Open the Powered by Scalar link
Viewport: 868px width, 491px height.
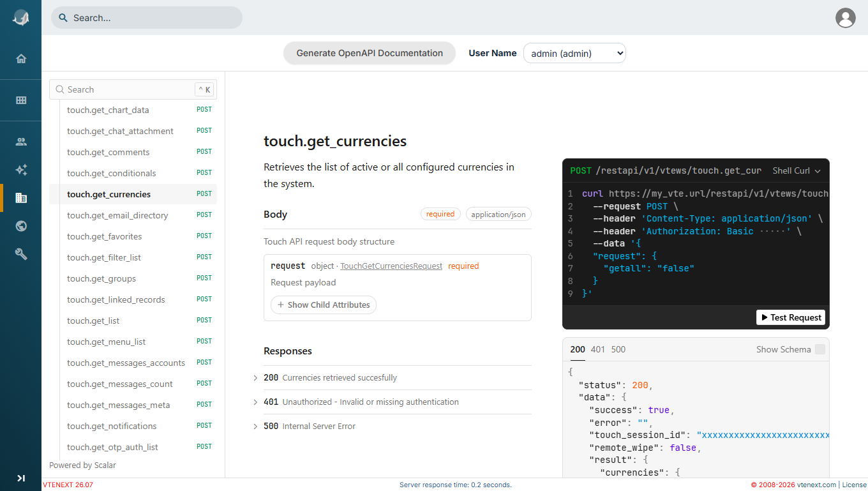(x=82, y=465)
